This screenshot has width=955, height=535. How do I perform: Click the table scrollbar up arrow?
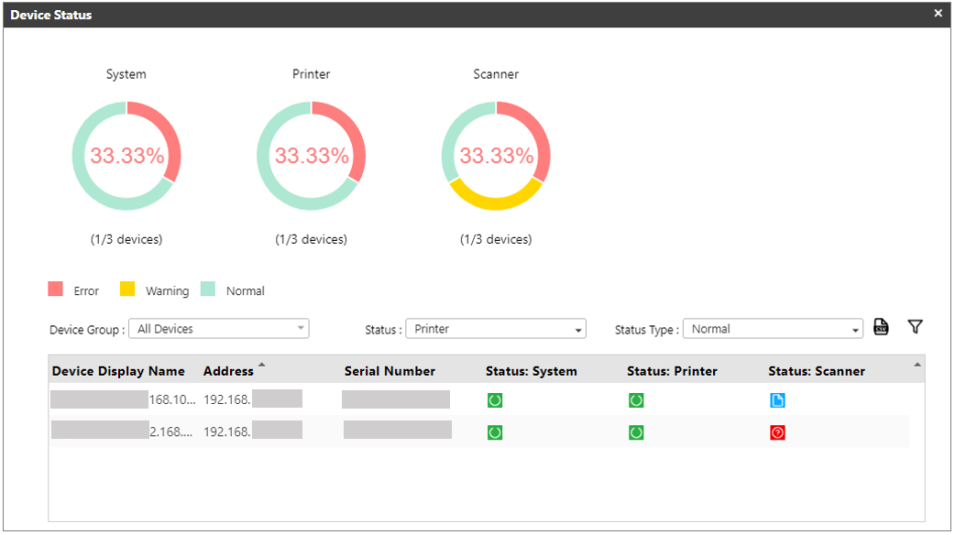coord(917,364)
